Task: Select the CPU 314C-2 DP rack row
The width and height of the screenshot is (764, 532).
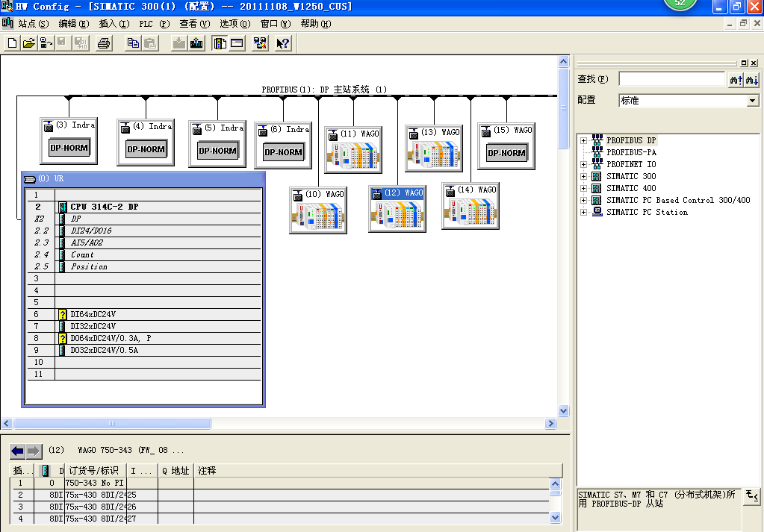Action: pyautogui.click(x=144, y=207)
